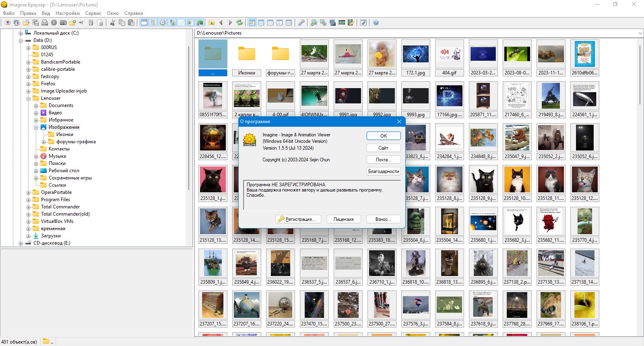Expand the Program Files tree node

[x=29, y=200]
